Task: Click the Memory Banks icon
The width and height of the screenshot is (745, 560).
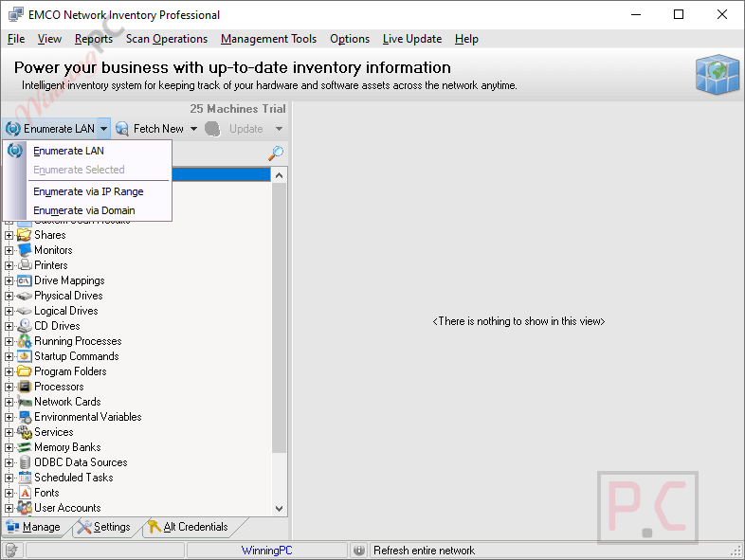Action: (x=25, y=447)
